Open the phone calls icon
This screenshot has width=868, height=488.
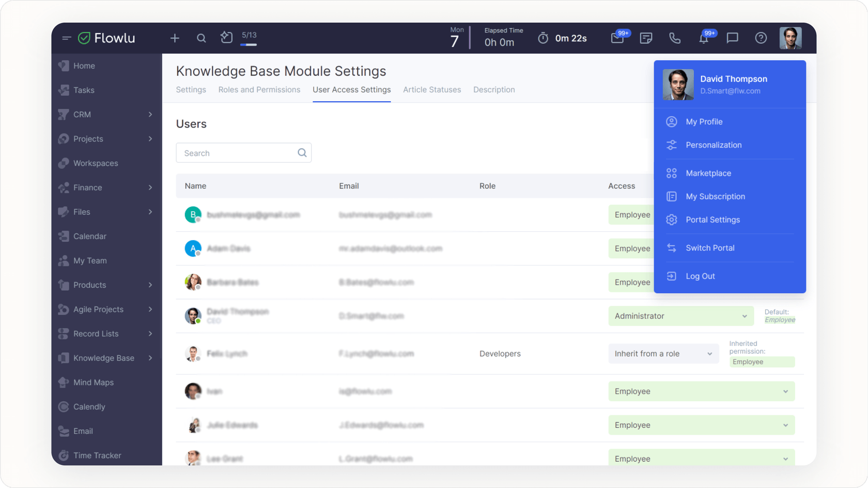[x=675, y=38]
